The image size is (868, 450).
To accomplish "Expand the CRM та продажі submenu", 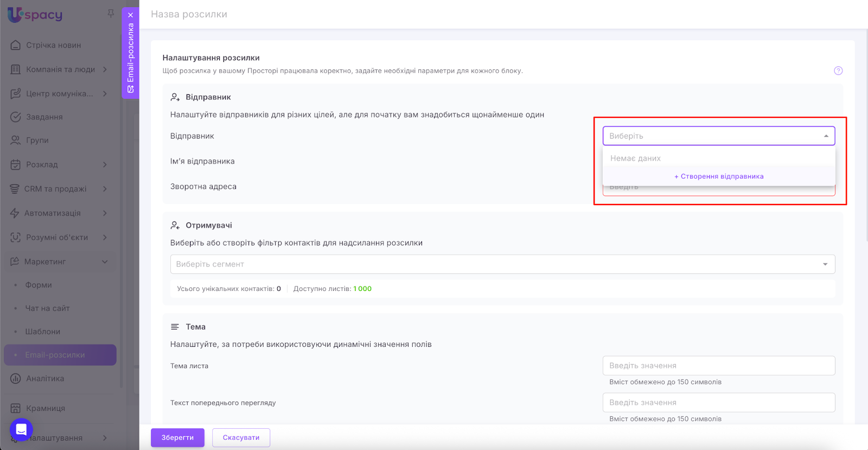I will [105, 189].
